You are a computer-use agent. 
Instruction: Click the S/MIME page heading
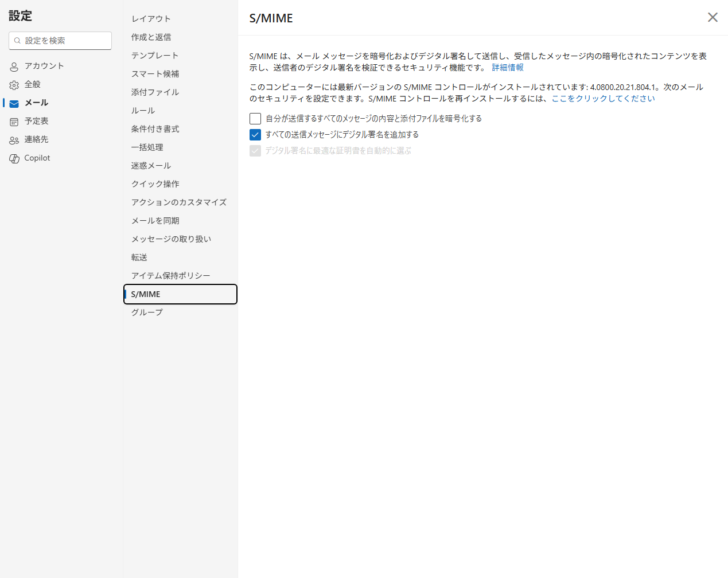(271, 18)
